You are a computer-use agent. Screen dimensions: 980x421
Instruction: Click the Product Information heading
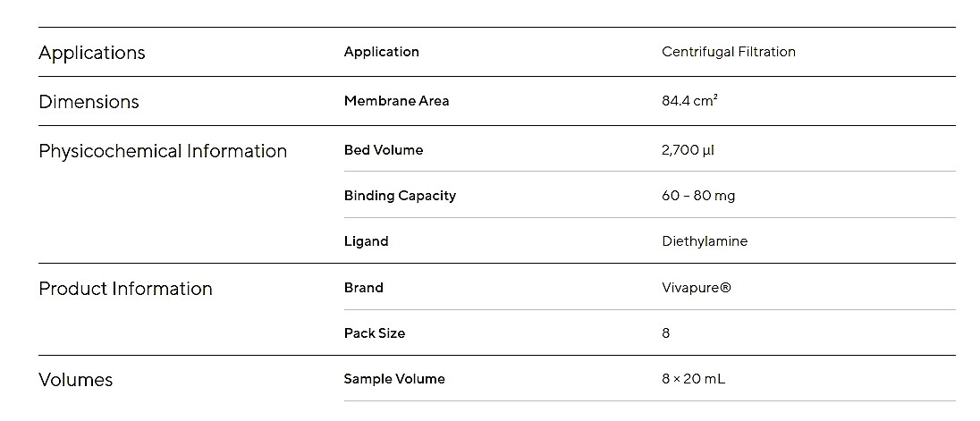pyautogui.click(x=125, y=289)
